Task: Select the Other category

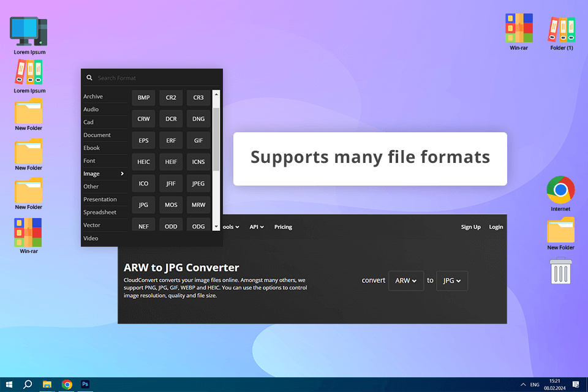Action: coord(105,186)
